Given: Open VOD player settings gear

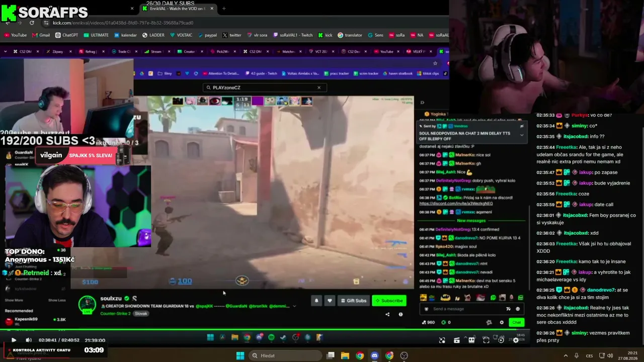Looking at the screenshot, I should (516, 340).
